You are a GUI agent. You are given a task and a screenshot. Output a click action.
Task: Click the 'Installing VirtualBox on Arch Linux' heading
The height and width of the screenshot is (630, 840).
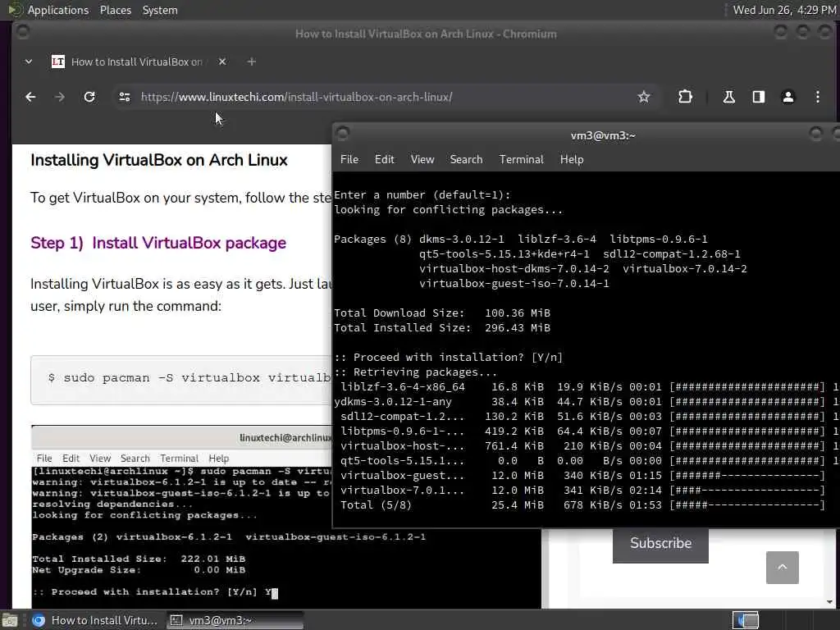click(x=159, y=160)
